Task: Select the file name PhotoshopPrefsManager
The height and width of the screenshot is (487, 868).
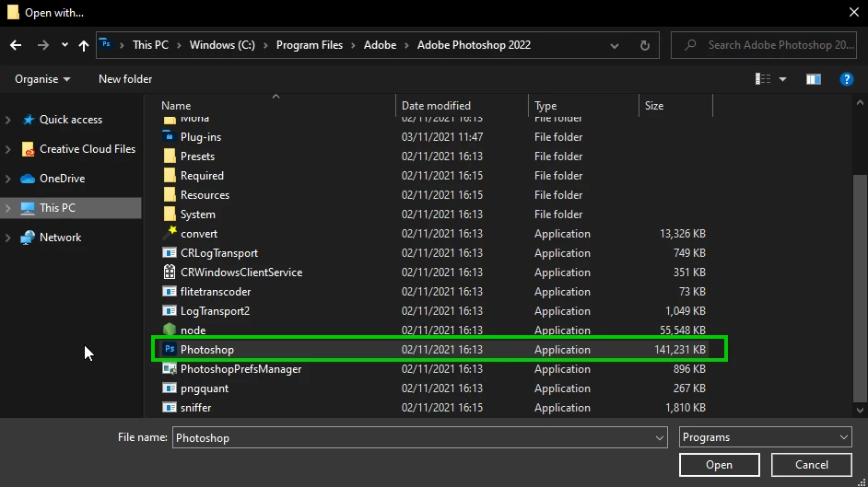Action: [240, 369]
